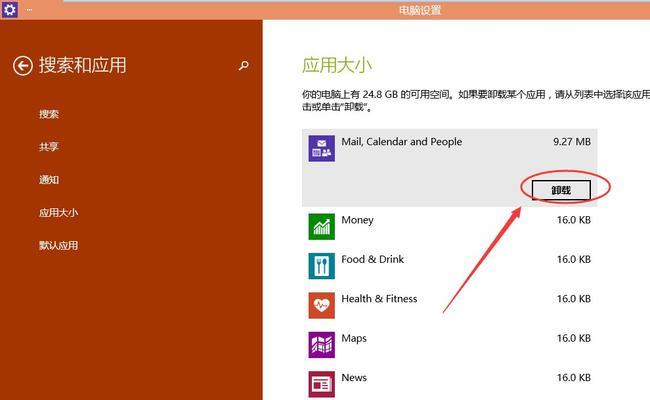
Task: Open the search magnifier icon in sidebar
Action: [x=244, y=65]
